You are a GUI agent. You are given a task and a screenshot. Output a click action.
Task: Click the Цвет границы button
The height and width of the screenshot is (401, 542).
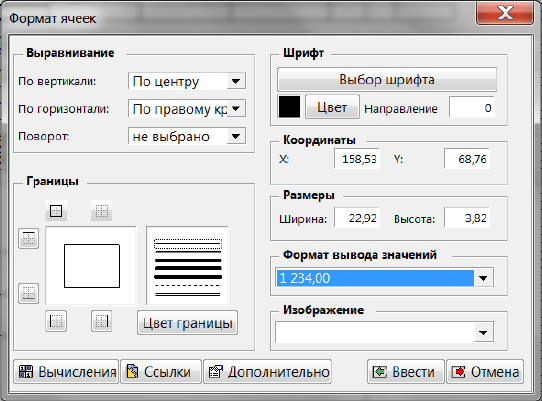click(x=187, y=323)
